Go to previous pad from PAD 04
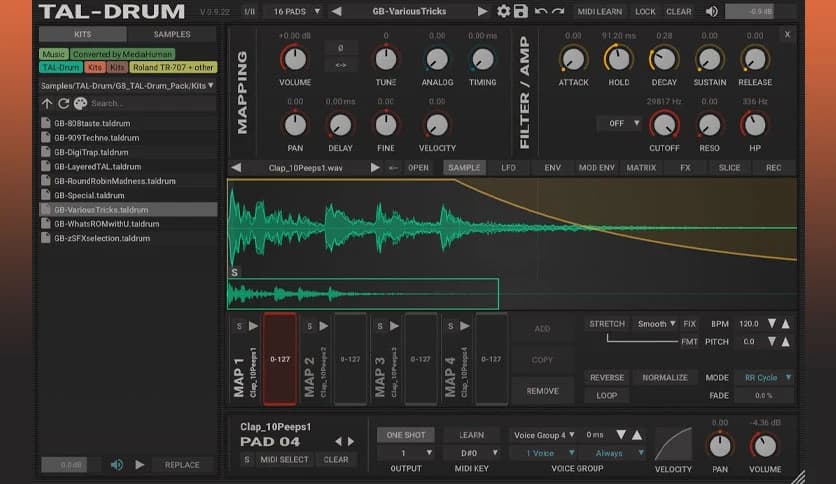 (x=338, y=441)
